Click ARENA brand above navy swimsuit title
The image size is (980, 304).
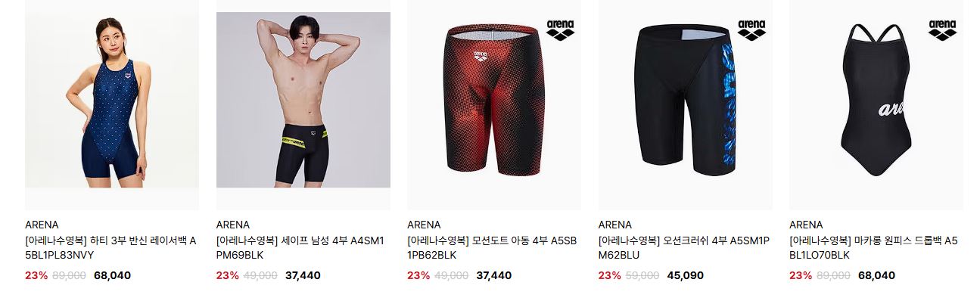42,225
